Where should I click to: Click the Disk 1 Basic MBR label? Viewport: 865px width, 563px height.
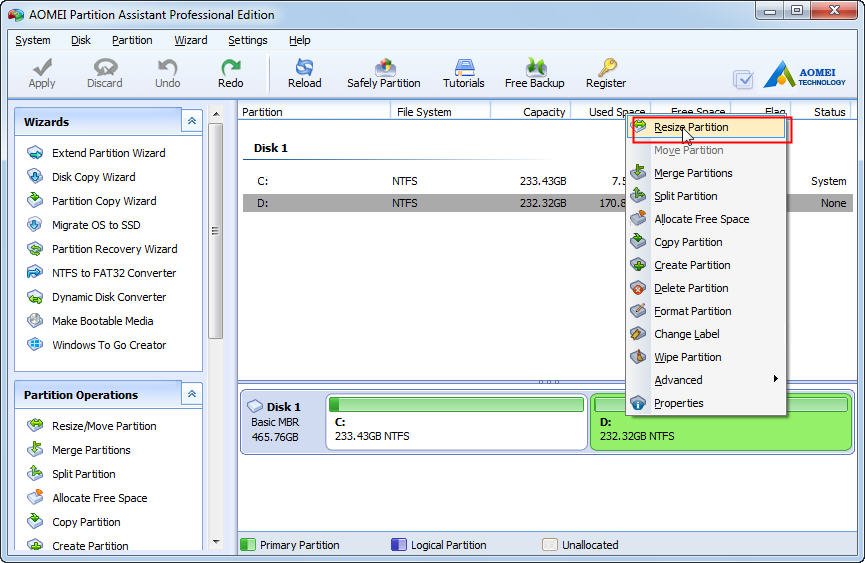tap(283, 422)
